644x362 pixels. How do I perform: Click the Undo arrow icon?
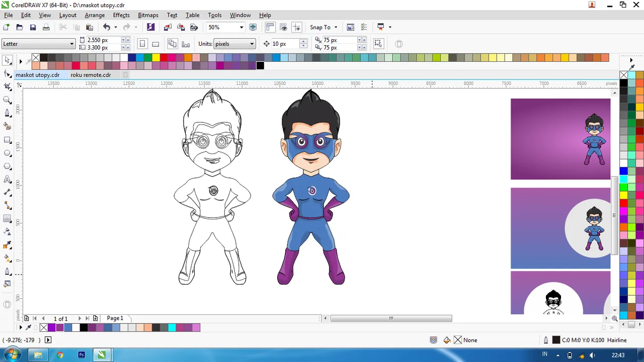pyautogui.click(x=107, y=27)
